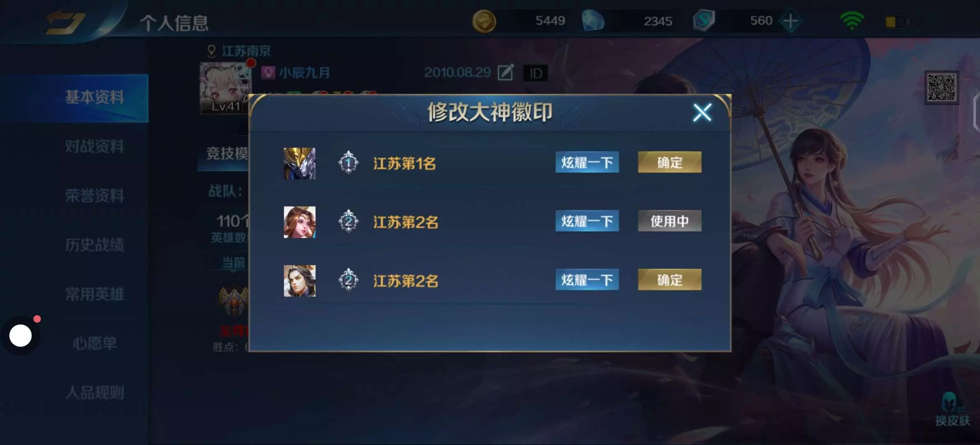This screenshot has width=980, height=445.
Task: Tap the 换皮肤 skin change icon
Action: pos(952,408)
